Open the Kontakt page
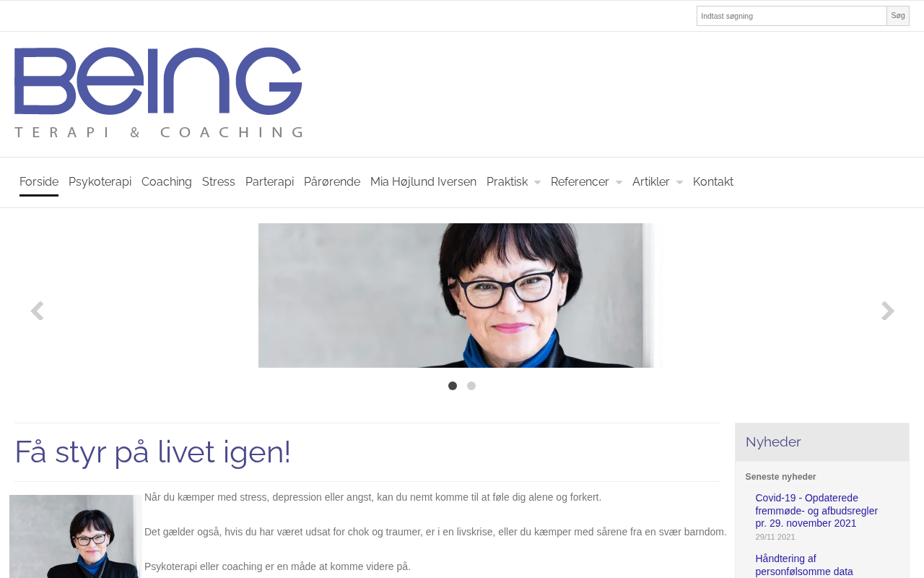 point(713,182)
